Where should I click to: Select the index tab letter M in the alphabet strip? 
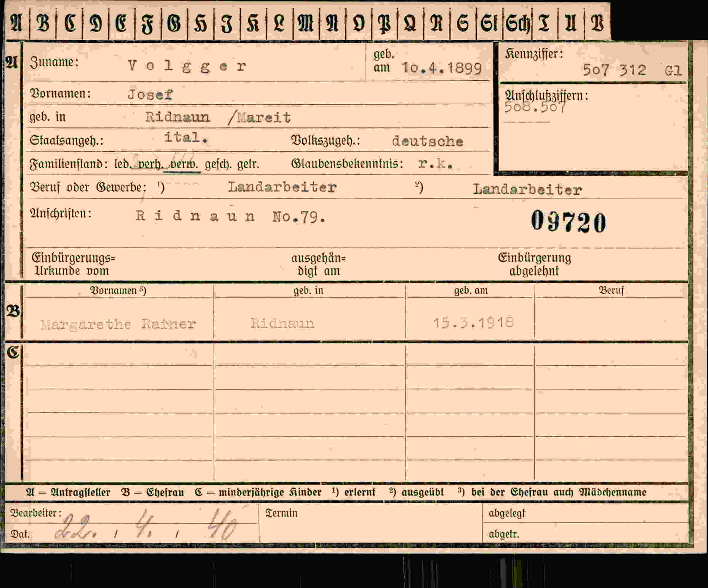pyautogui.click(x=306, y=24)
